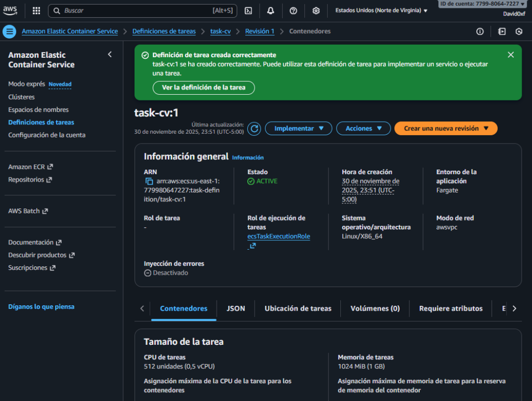Open the notifications bell

pos(271,10)
